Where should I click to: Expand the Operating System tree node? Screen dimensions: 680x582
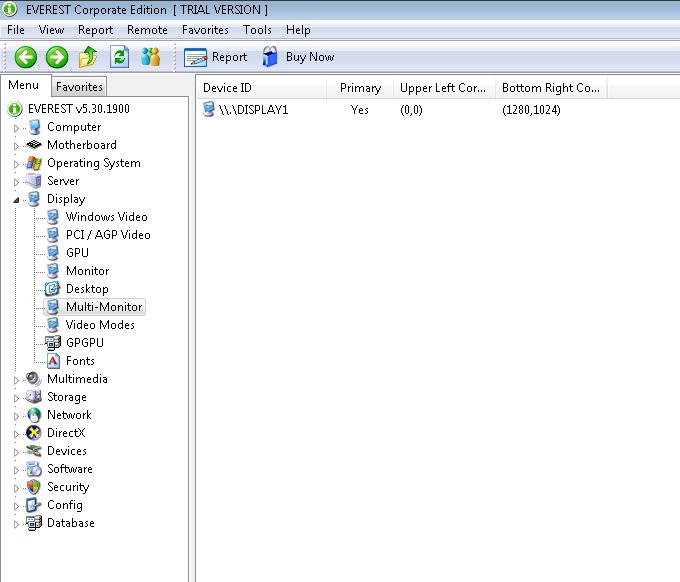point(16,164)
